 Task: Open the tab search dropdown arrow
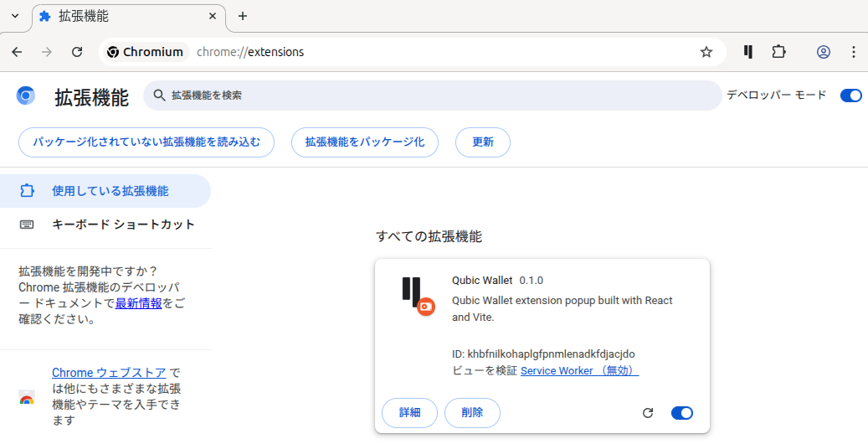tap(14, 16)
